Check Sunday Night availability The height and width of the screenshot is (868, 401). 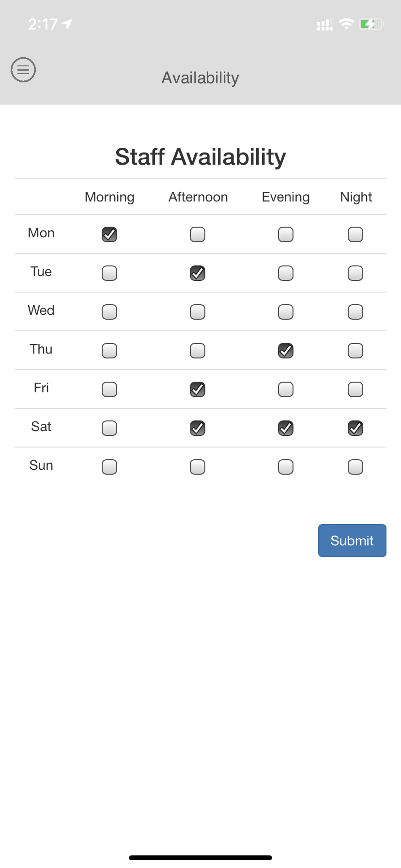[355, 467]
